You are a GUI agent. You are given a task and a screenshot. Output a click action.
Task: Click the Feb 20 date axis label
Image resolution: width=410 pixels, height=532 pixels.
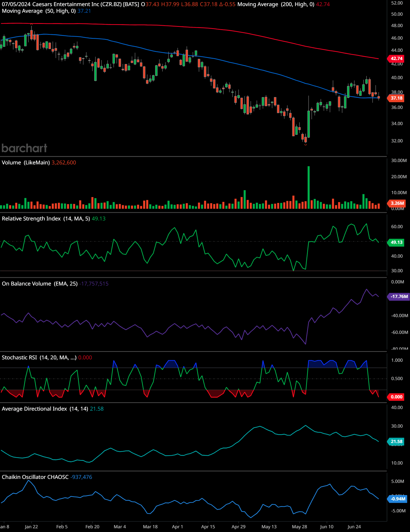point(92,527)
